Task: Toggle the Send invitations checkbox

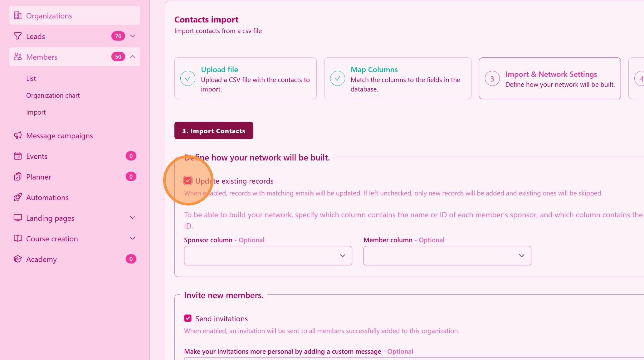Action: tap(188, 318)
